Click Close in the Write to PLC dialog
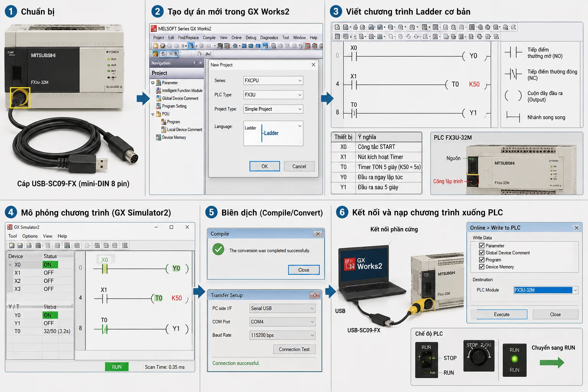This screenshot has width=588, height=392. tap(555, 314)
